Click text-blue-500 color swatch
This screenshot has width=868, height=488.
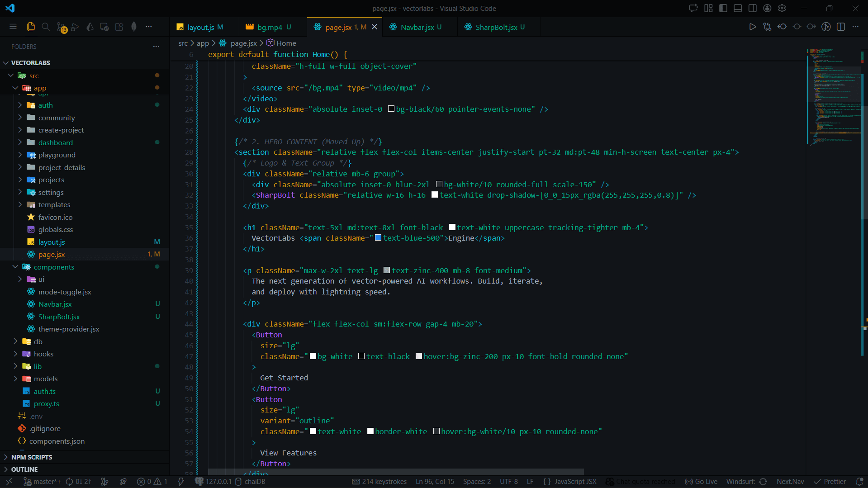point(378,238)
